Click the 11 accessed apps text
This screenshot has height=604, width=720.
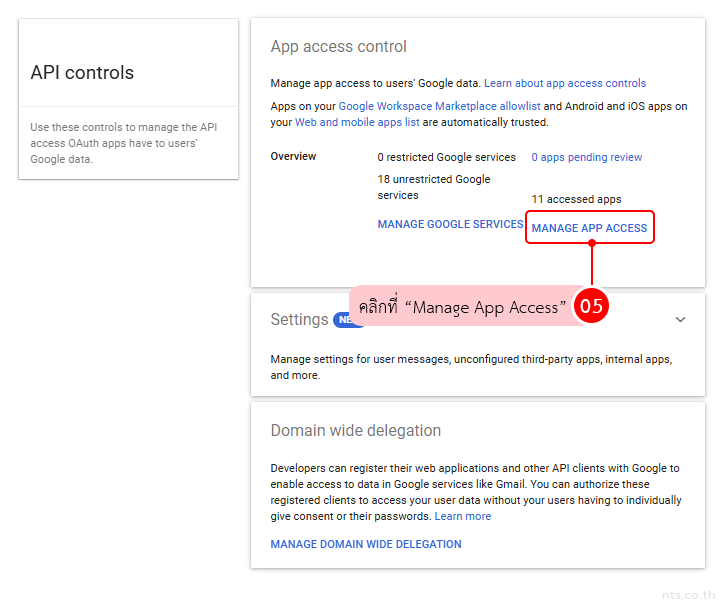coord(576,199)
